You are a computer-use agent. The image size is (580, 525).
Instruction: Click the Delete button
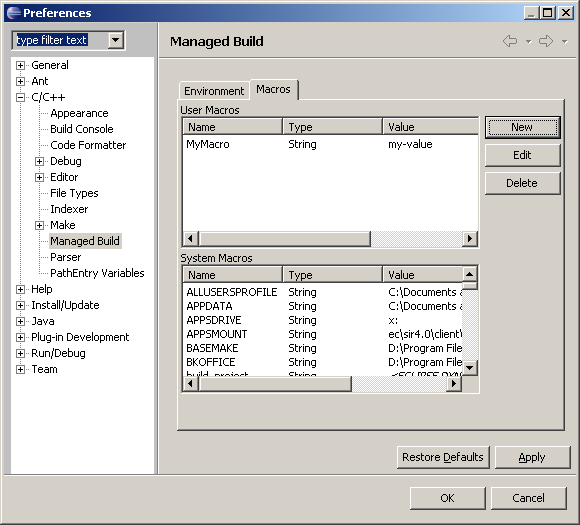(522, 183)
